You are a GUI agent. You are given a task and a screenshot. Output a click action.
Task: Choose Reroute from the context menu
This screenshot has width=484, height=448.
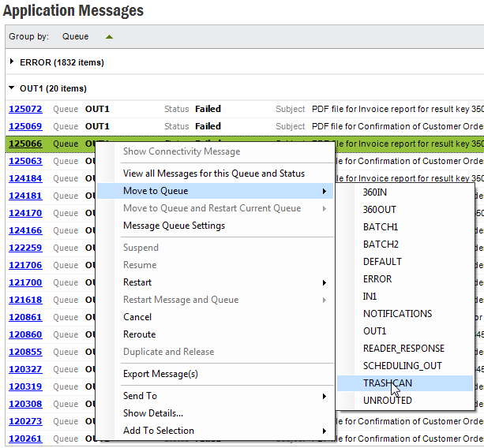(x=139, y=334)
